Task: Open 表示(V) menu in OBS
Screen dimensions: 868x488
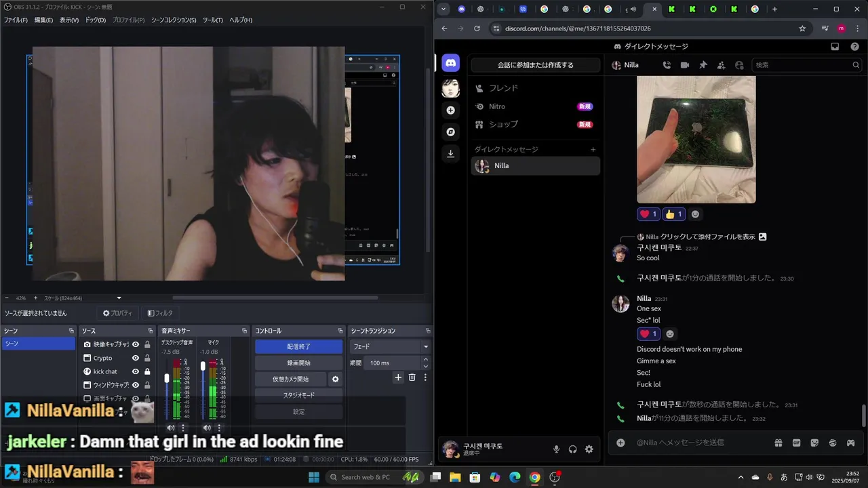Action: pyautogui.click(x=69, y=20)
